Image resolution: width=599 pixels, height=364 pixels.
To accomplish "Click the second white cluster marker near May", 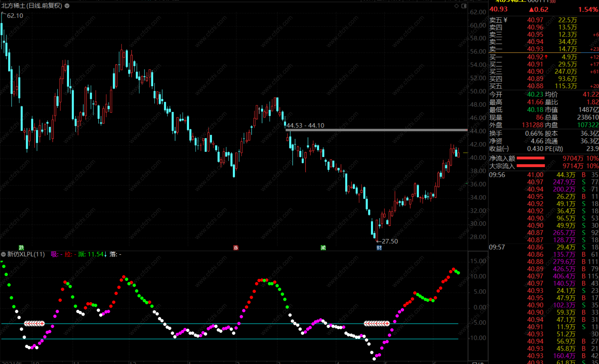I will pos(377,324).
